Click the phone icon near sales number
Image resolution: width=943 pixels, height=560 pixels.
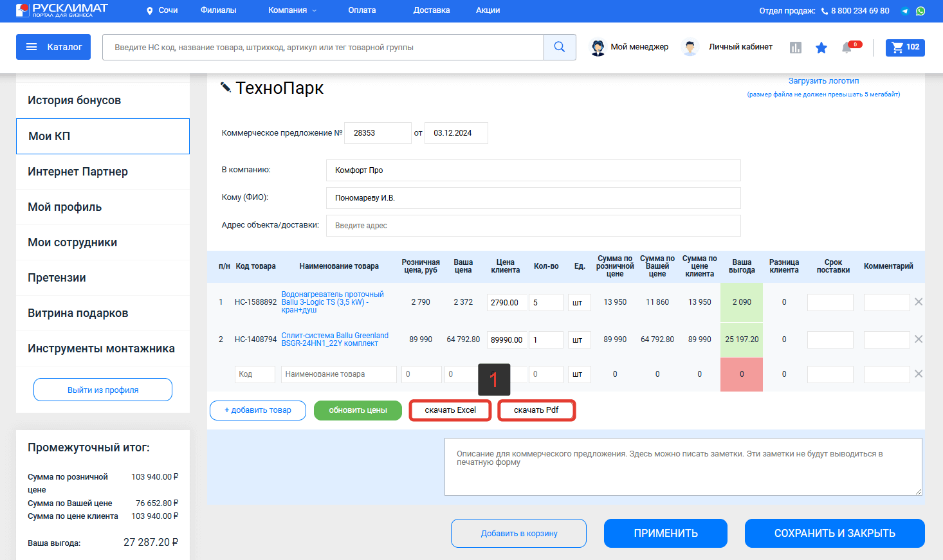click(825, 11)
